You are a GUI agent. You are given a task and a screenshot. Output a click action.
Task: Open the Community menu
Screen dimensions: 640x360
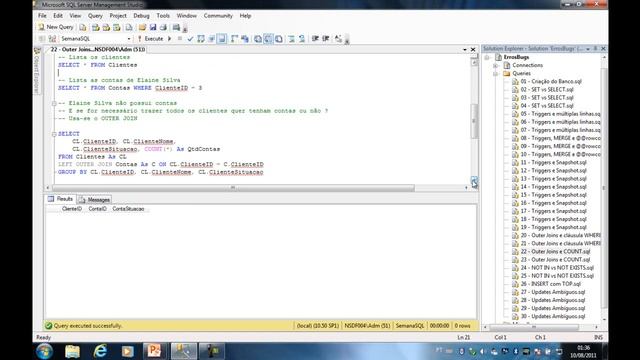tap(218, 16)
